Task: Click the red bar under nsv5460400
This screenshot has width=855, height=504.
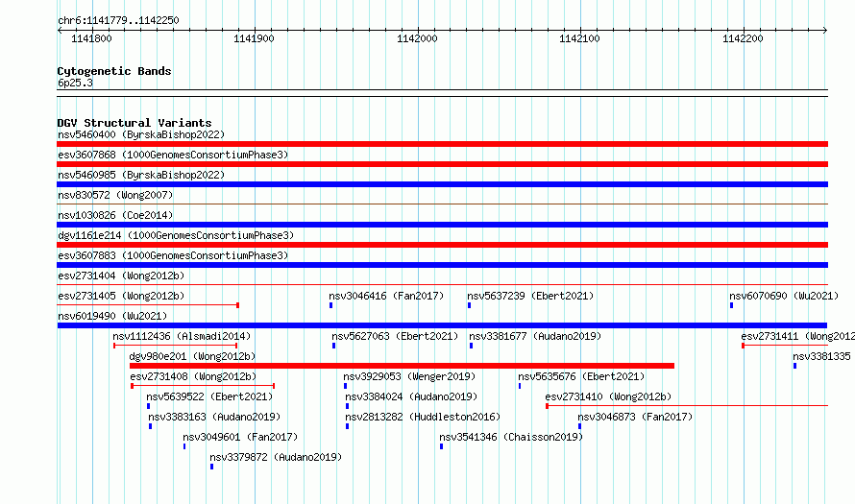Action: pos(442,144)
